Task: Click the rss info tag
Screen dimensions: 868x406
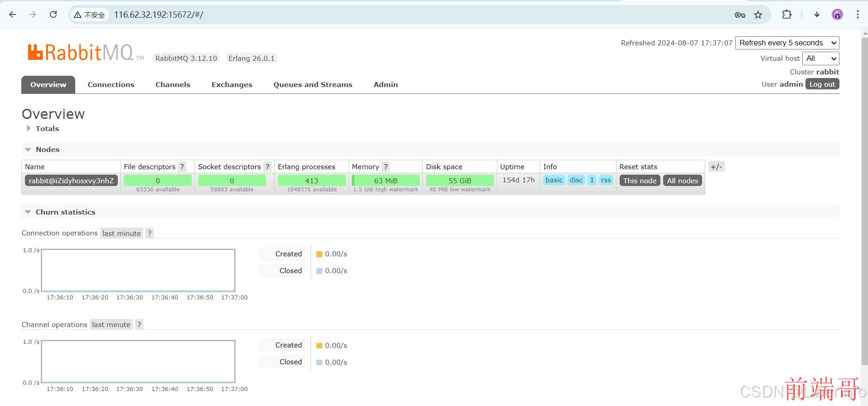Action: [x=606, y=180]
